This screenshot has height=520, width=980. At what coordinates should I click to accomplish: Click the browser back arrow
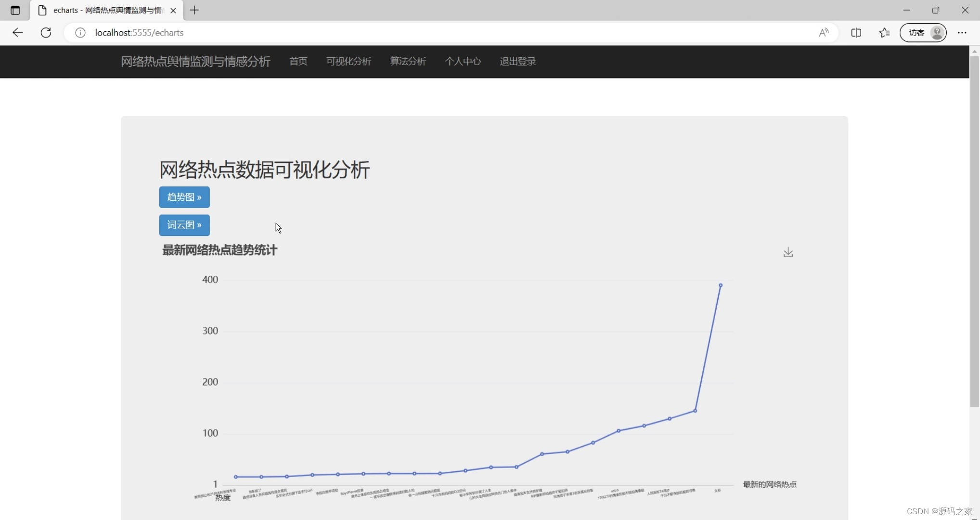pos(18,33)
